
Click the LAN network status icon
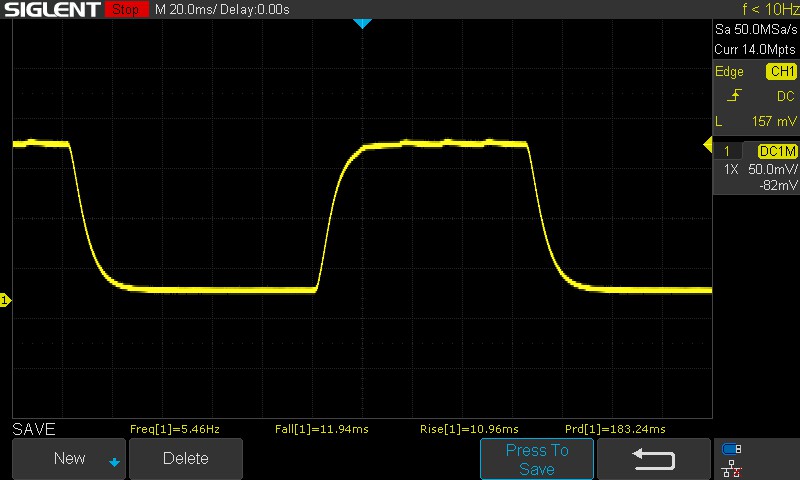732,469
